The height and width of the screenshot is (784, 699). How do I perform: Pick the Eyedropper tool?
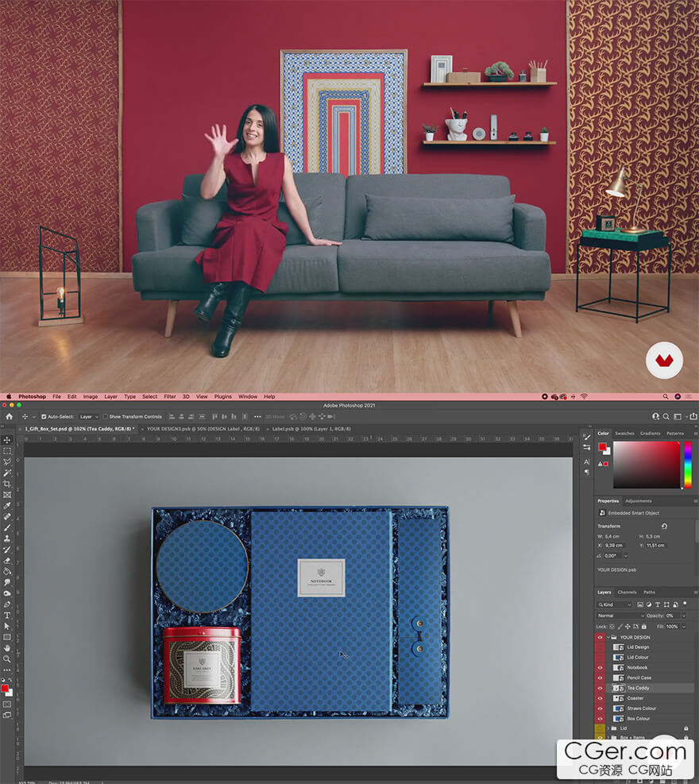pos(7,506)
